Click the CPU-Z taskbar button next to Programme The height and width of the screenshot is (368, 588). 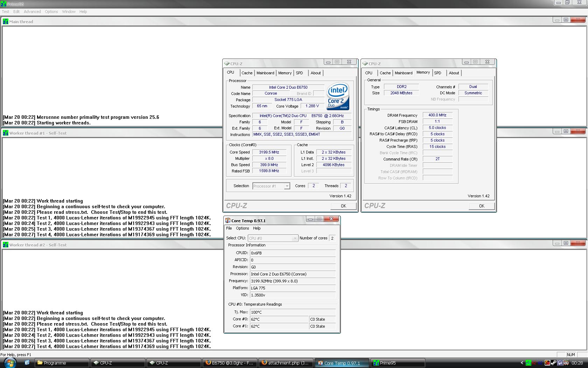coord(118,363)
